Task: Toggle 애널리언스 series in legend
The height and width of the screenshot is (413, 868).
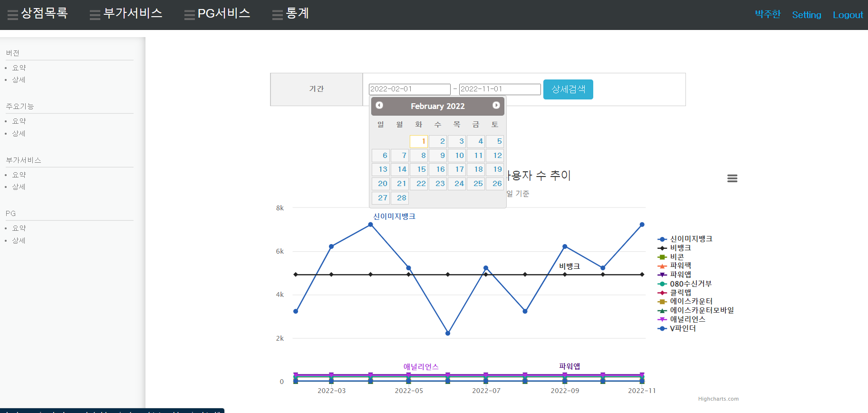Action: coord(682,319)
